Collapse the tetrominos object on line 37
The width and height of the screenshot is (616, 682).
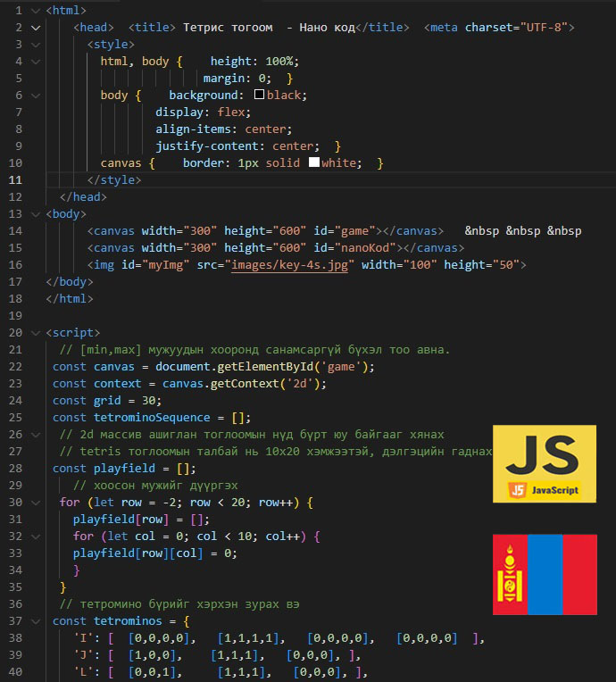(x=36, y=621)
